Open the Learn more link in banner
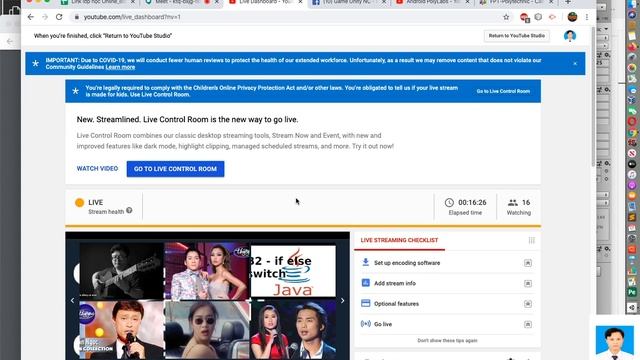The image size is (640, 360). click(x=120, y=67)
